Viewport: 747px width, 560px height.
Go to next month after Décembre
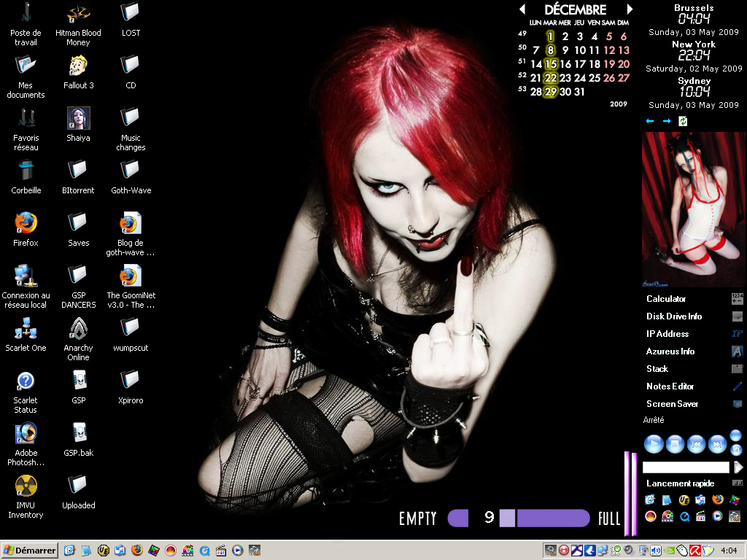click(x=630, y=9)
